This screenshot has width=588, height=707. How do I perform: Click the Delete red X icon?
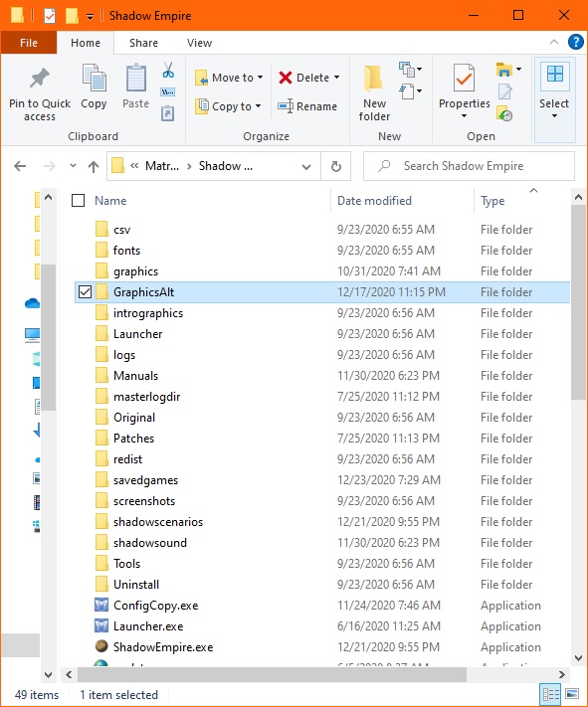click(285, 78)
